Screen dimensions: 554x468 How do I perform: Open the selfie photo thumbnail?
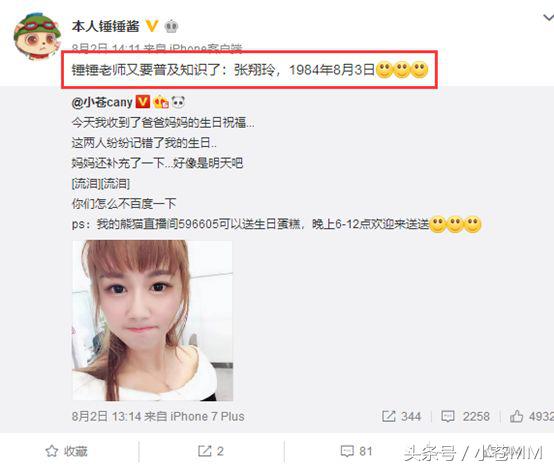pos(153,320)
